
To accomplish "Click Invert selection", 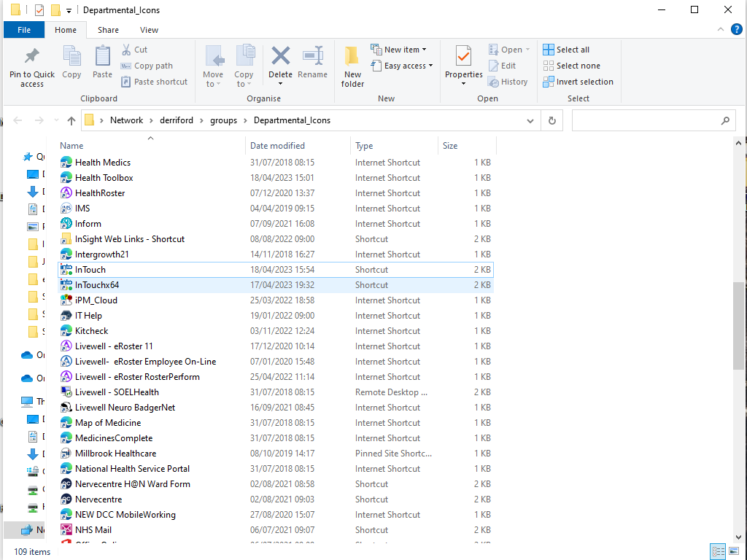I will (578, 82).
